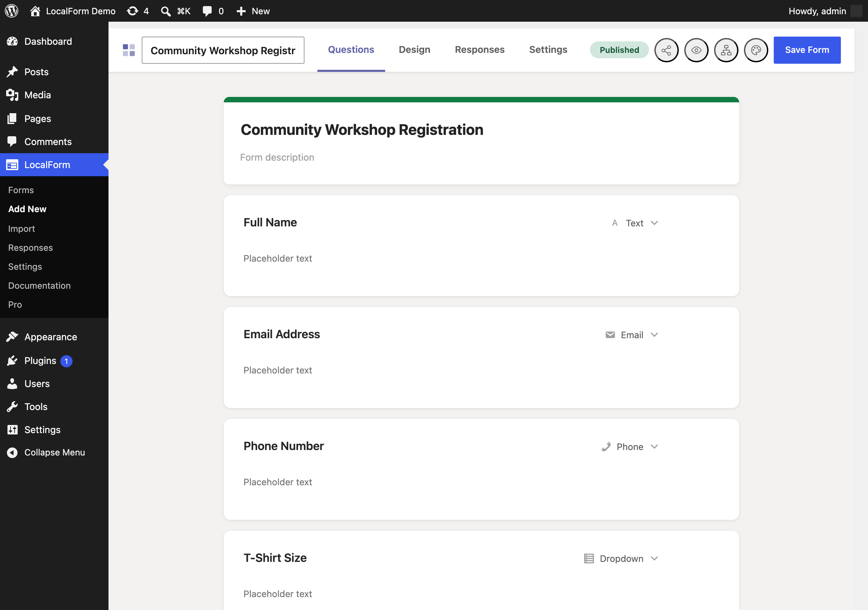Viewport: 868px width, 610px height.
Task: Open the search command palette icon
Action: pos(165,11)
